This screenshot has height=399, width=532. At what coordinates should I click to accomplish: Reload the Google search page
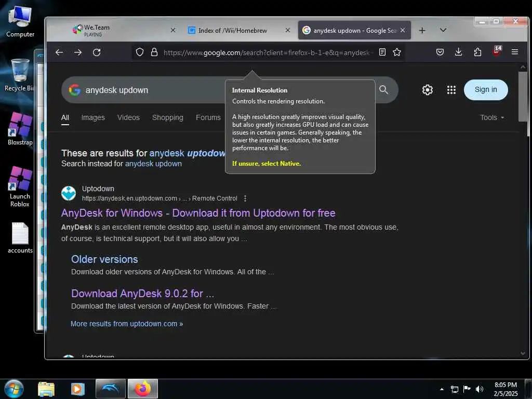click(97, 52)
